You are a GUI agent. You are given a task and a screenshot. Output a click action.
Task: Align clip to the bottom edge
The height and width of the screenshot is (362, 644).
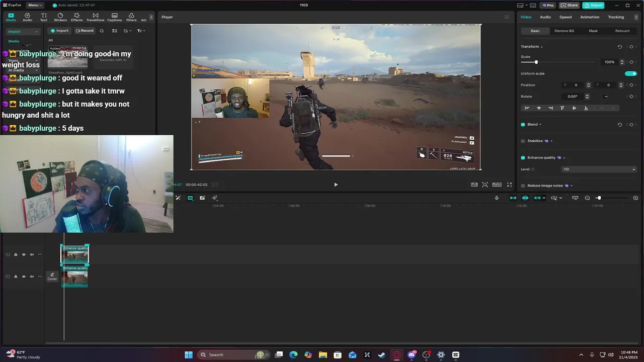point(586,108)
